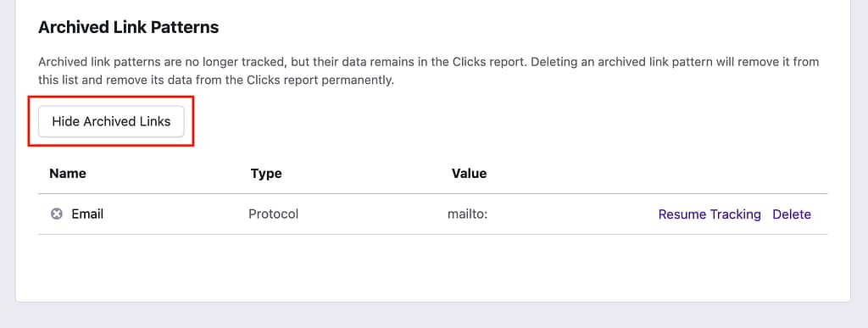Click the archived status icon beside Email

[56, 214]
